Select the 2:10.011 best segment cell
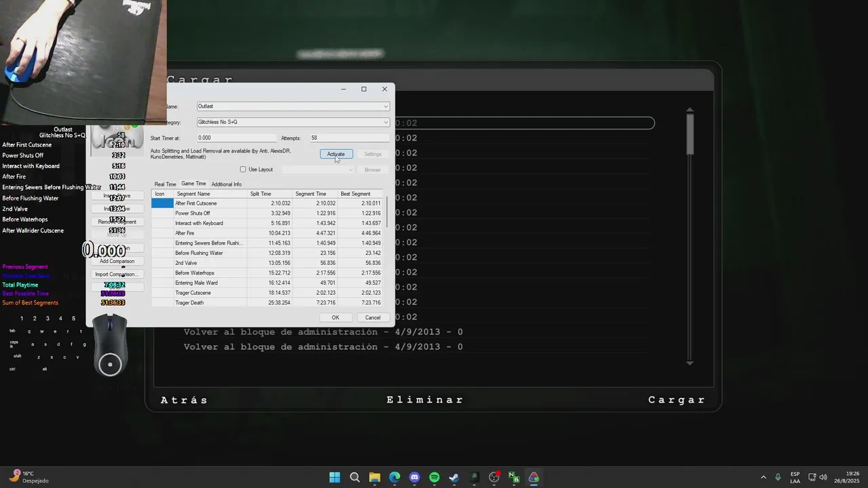 tap(361, 203)
